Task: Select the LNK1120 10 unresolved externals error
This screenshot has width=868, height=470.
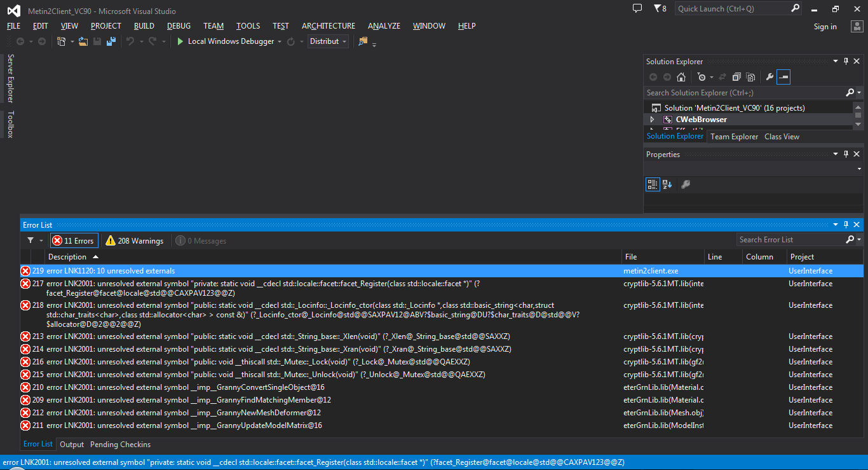Action: click(442, 271)
